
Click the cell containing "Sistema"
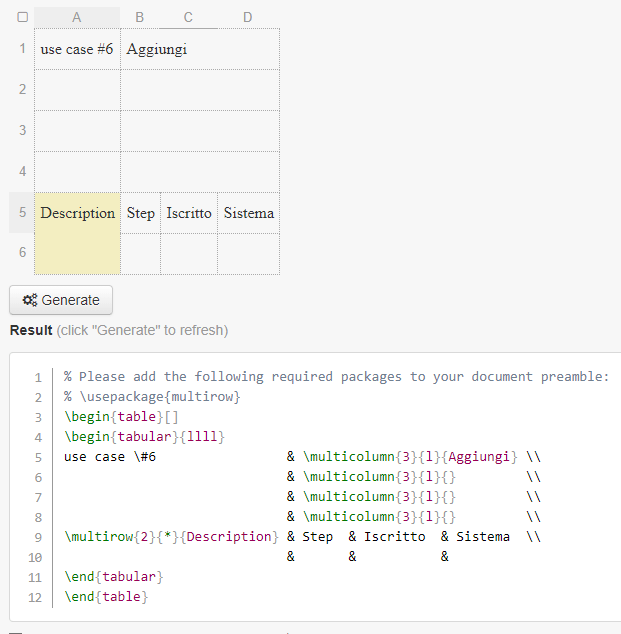(x=249, y=213)
